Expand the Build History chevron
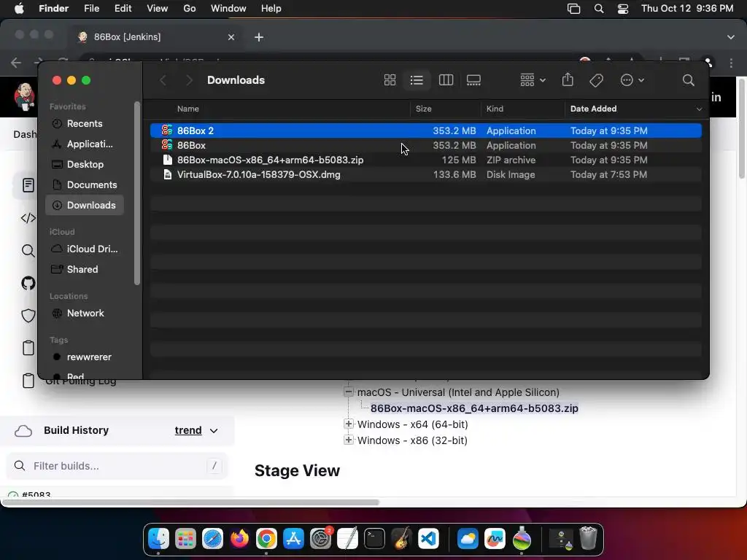Screen dimensions: 747x560 click(214, 431)
